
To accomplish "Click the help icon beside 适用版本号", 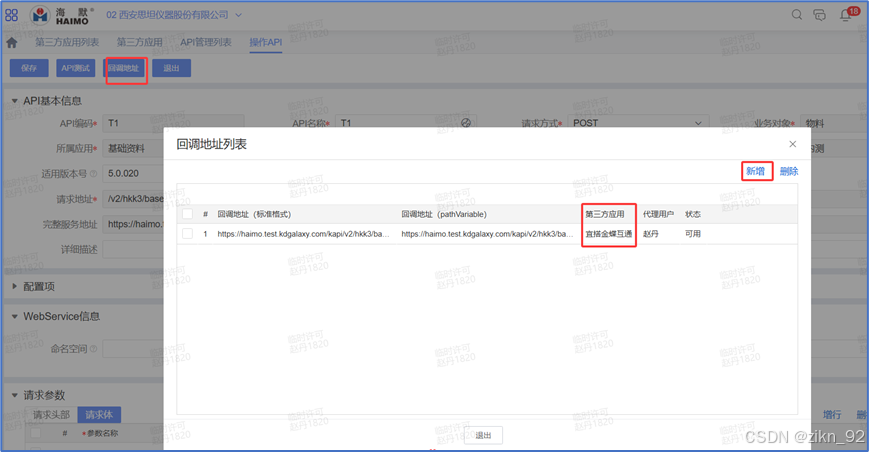I will coord(94,173).
